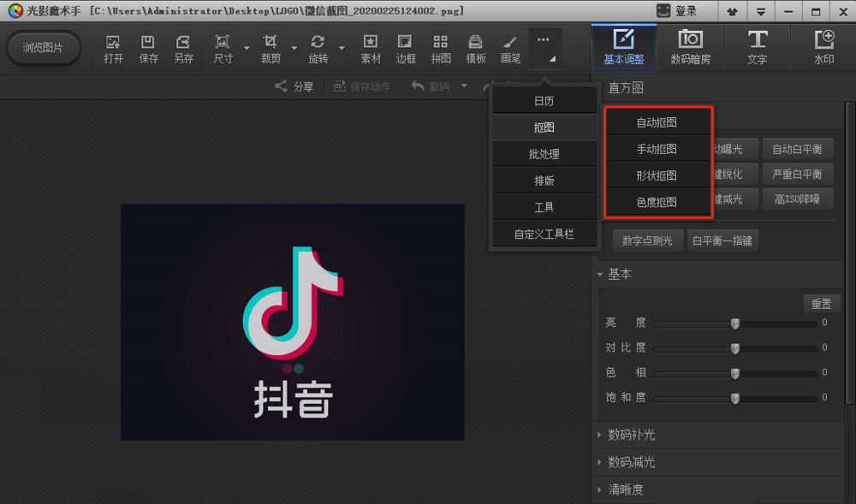Switch to the Watermark (水印) tab
Image resolution: width=856 pixels, height=504 pixels.
coord(823,48)
